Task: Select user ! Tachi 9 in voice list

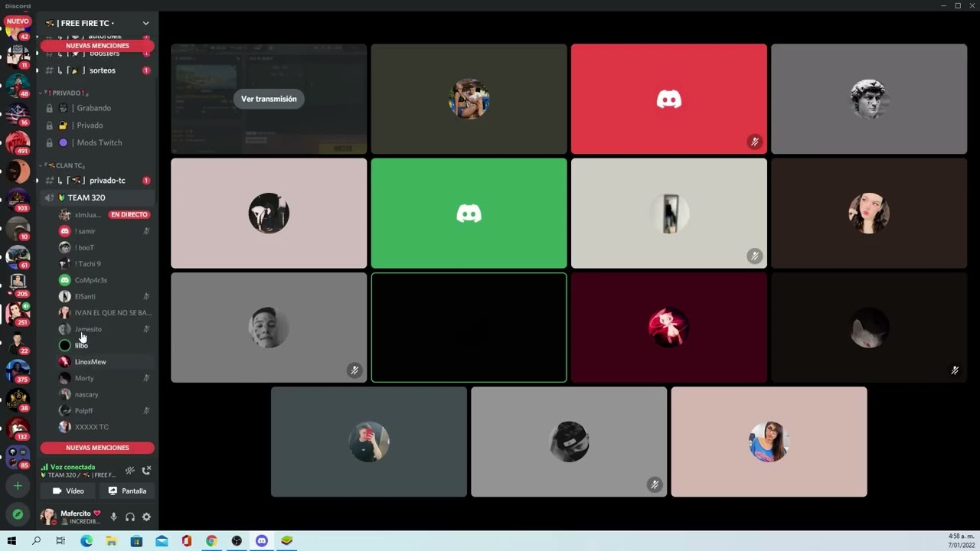Action: pos(105,264)
